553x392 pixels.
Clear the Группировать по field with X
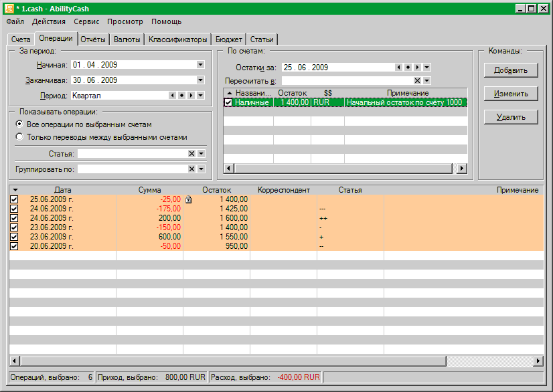(x=191, y=169)
